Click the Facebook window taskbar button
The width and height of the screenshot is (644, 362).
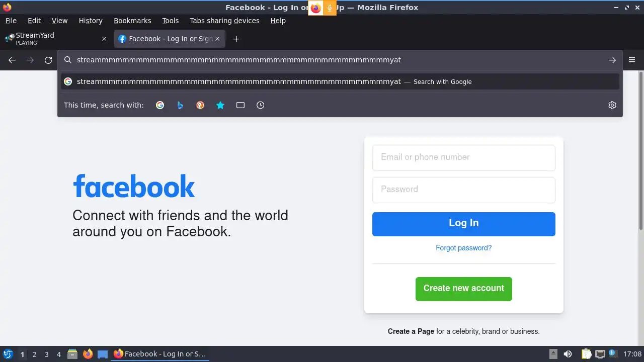tap(160, 354)
